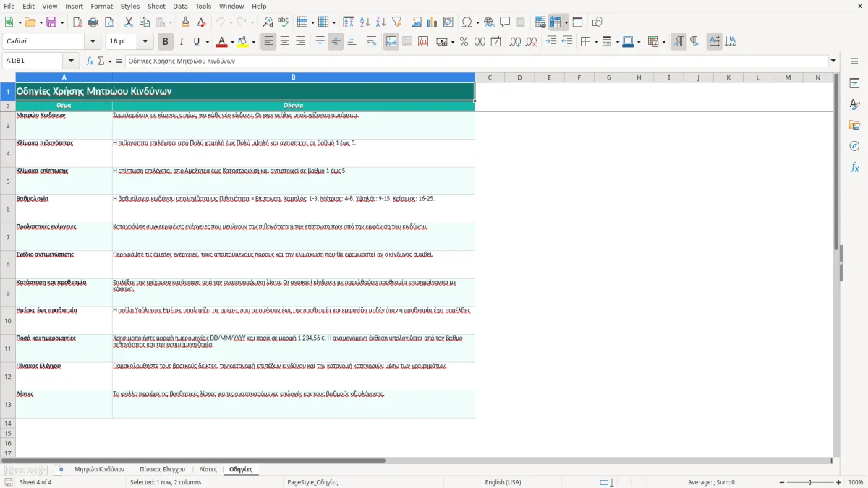Toggle Italic formatting
Screen dimensions: 868x488
click(182, 42)
